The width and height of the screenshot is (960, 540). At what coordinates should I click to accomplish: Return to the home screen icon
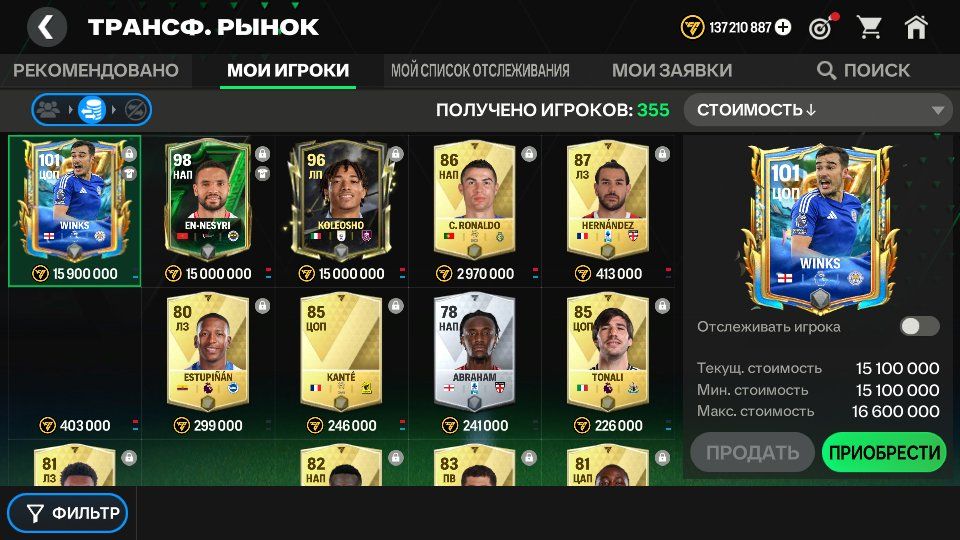click(x=916, y=27)
